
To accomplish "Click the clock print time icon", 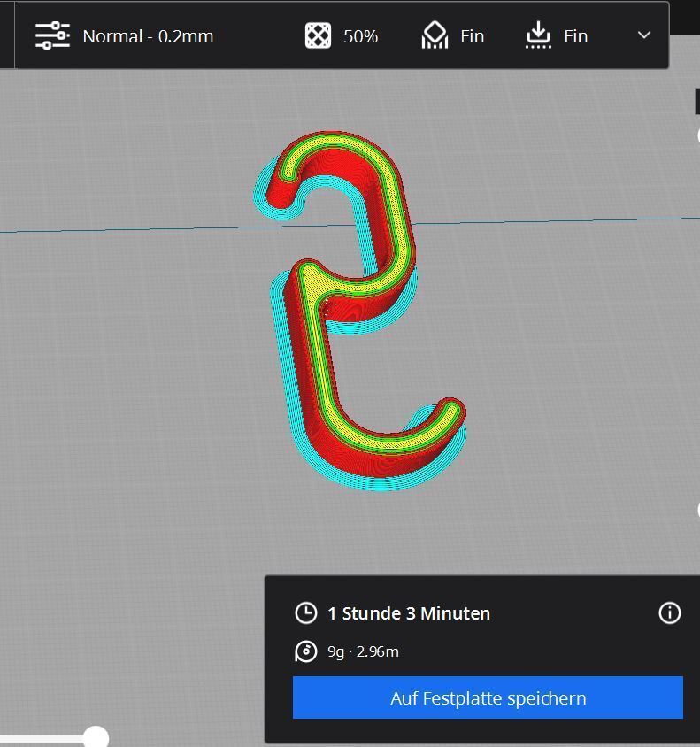I will (x=305, y=613).
